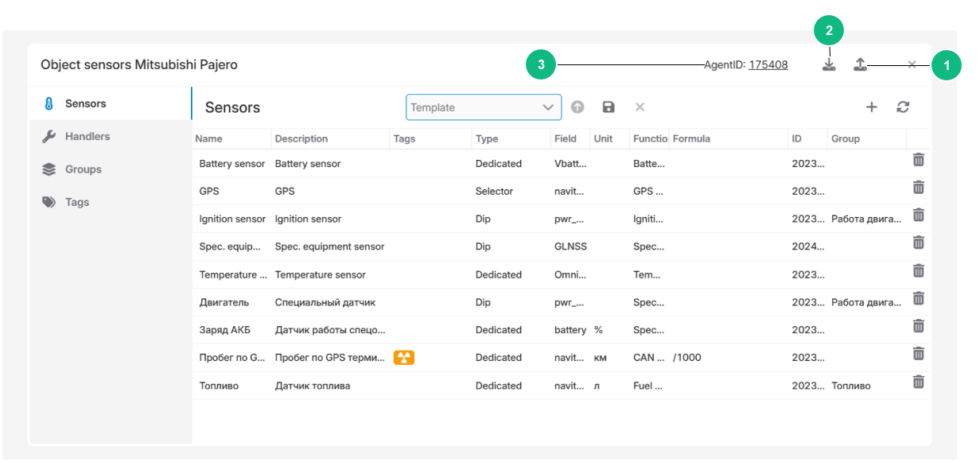Open Groups via the stacked layers icon
The image size is (980, 462).
[49, 169]
